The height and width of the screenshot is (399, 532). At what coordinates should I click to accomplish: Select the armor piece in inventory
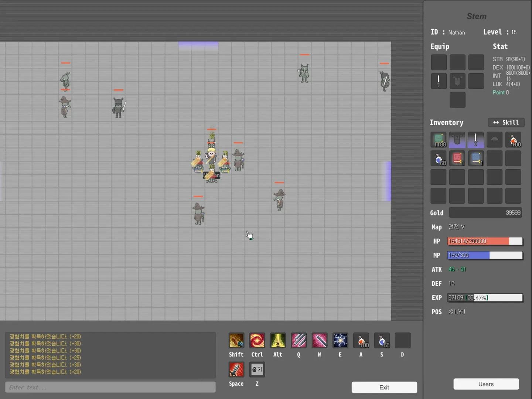pos(457,140)
